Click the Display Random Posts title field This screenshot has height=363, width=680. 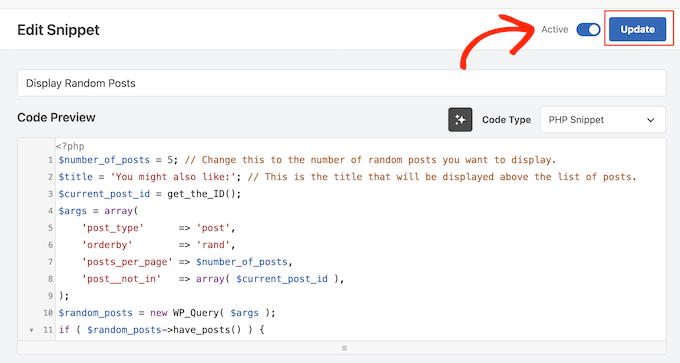click(x=341, y=83)
